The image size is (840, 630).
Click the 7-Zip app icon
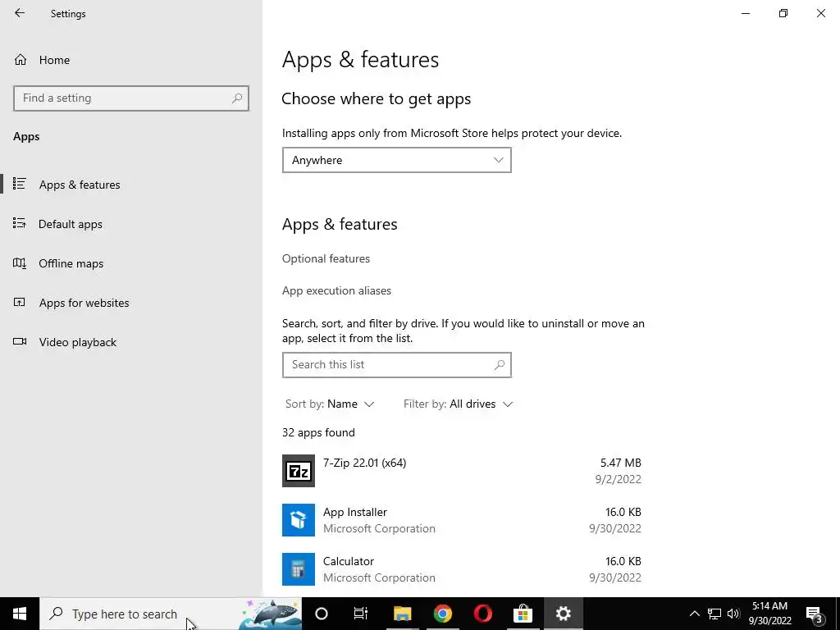[299, 471]
